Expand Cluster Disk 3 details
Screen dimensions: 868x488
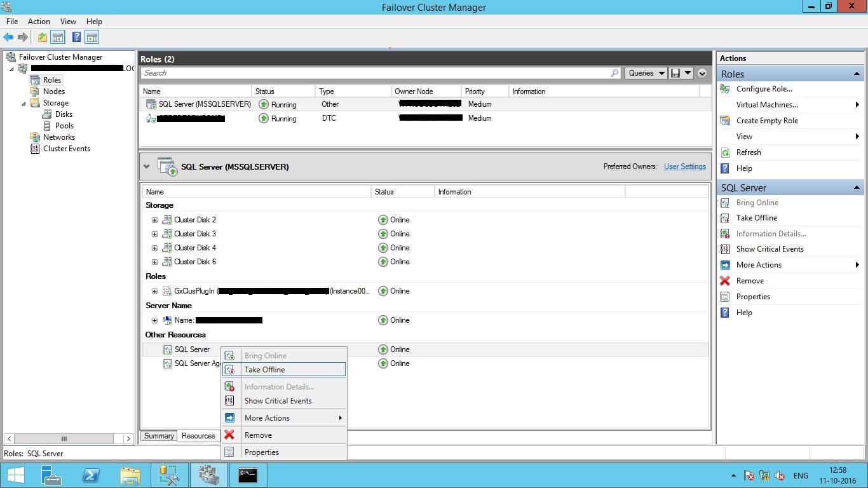point(154,234)
